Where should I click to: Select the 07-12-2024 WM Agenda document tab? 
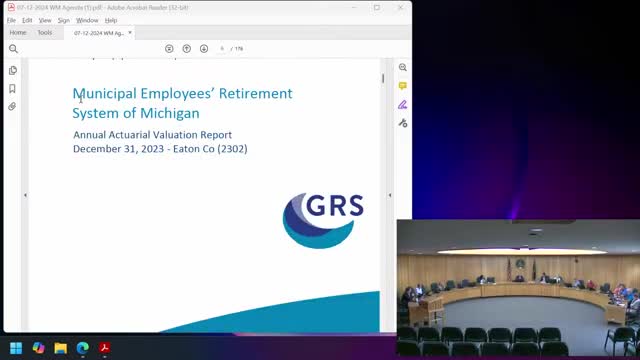coord(99,33)
